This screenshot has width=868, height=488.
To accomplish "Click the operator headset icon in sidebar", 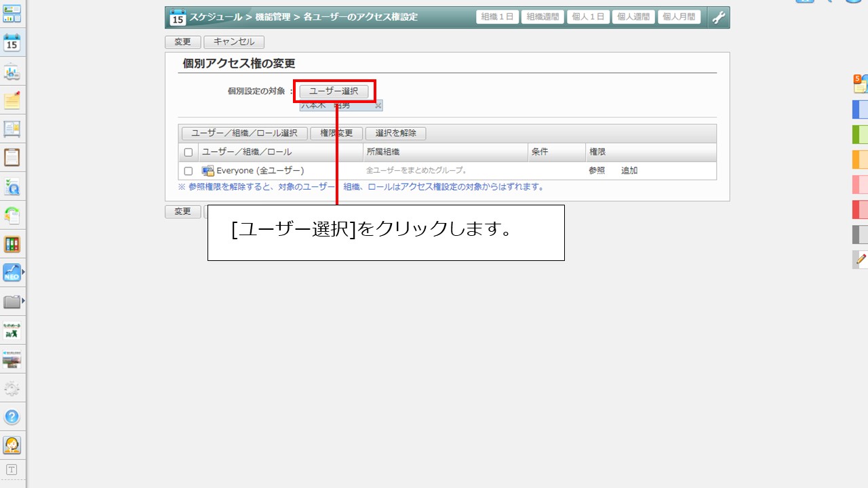I will (x=12, y=445).
